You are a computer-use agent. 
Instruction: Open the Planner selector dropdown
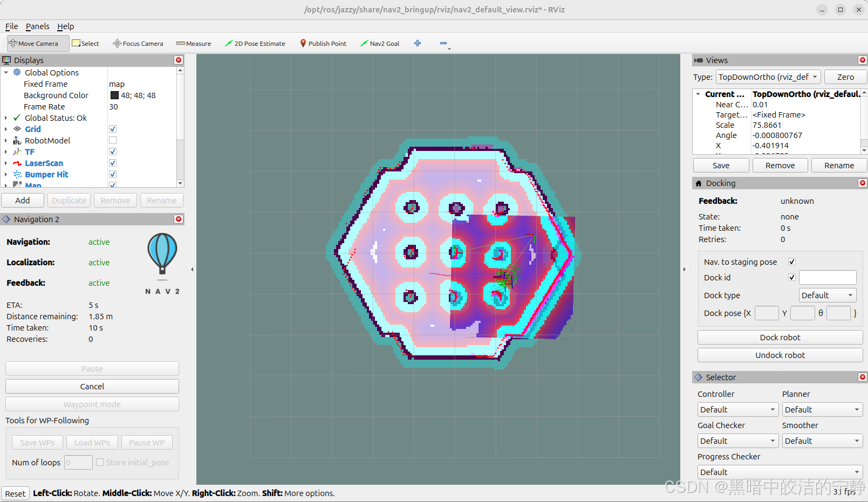(x=822, y=409)
